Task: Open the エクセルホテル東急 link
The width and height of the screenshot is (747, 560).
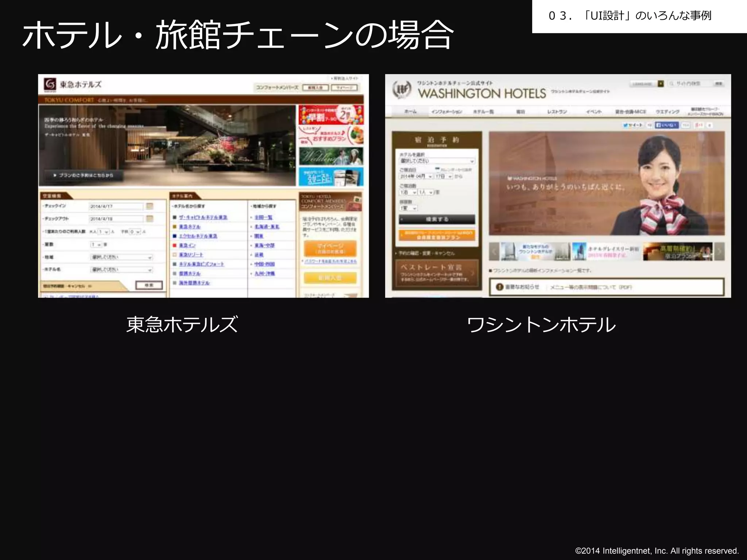Action: (x=198, y=236)
